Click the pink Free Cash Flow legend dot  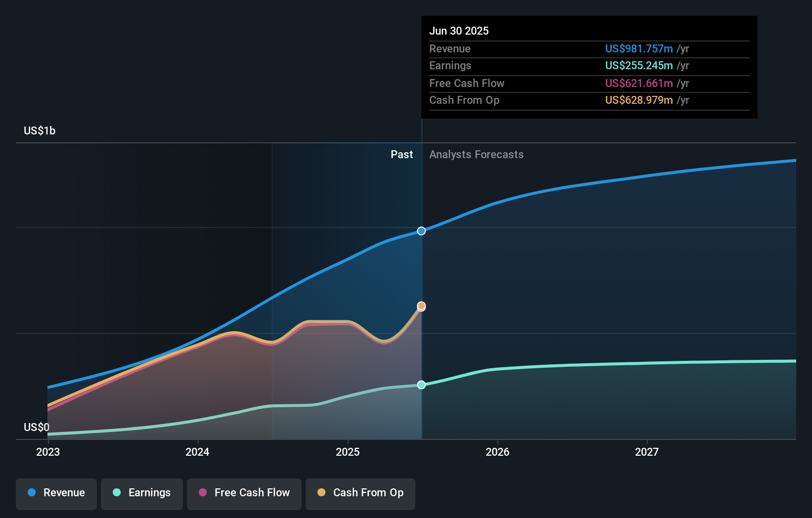tap(202, 493)
